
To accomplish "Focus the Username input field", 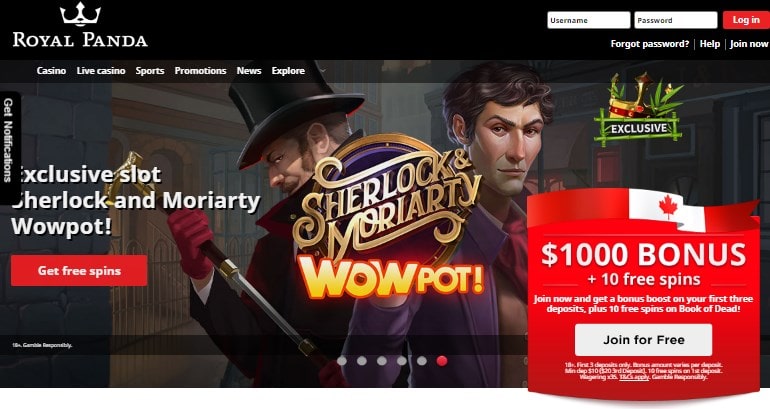I will click(588, 20).
